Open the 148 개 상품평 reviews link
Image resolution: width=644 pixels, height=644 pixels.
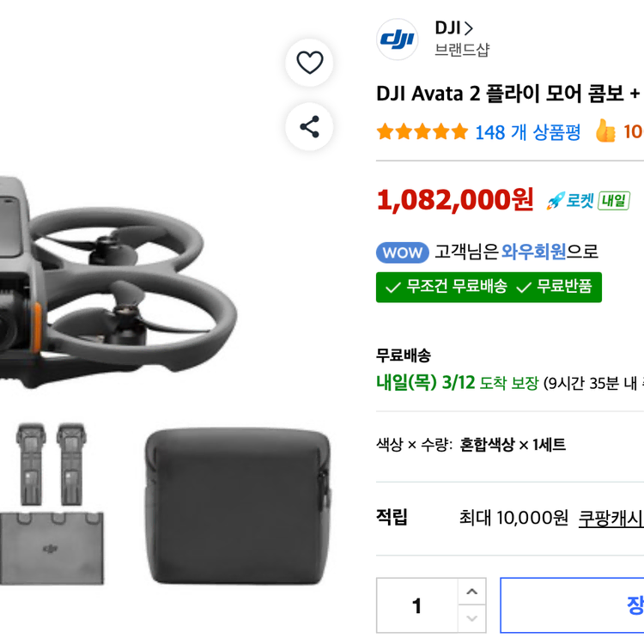[527, 132]
